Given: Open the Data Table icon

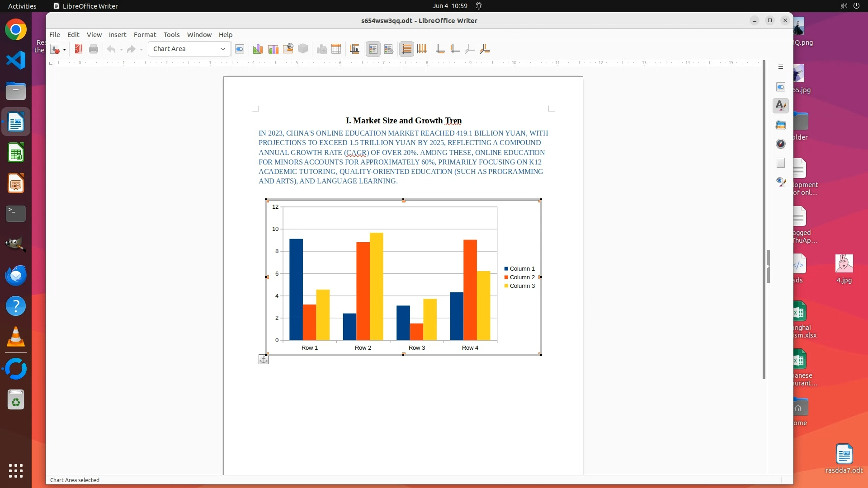Looking at the screenshot, I should (336, 49).
